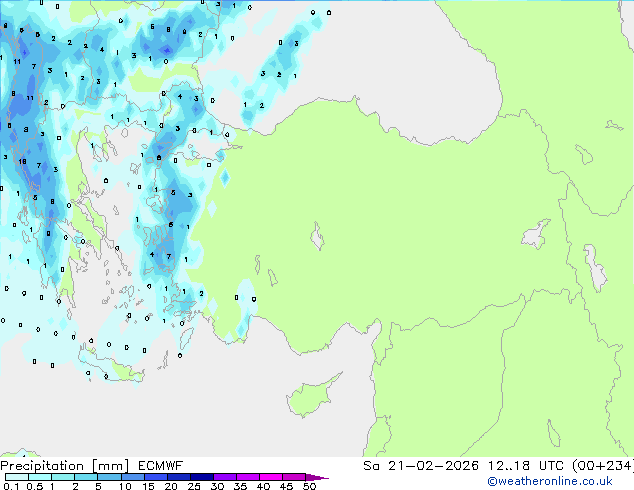Pick the legend swatch between 40 and 45
This screenshot has width=634, height=490.
pos(271,477)
